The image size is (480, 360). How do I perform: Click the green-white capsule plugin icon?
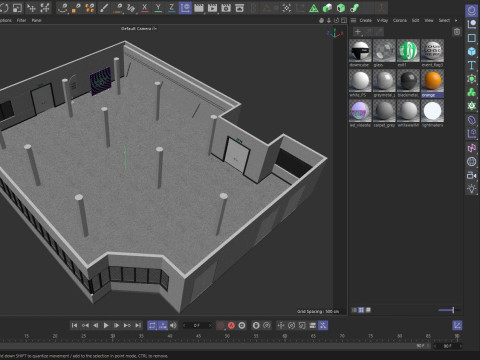[x=327, y=8]
